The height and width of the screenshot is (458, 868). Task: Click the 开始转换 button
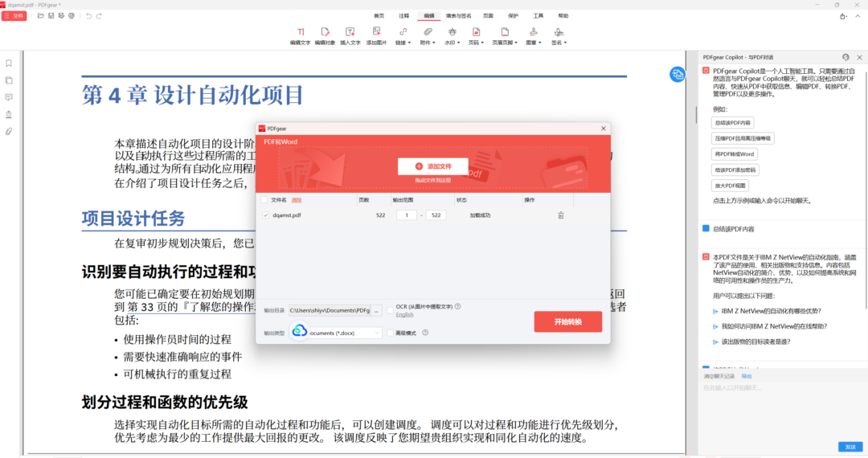coord(568,322)
